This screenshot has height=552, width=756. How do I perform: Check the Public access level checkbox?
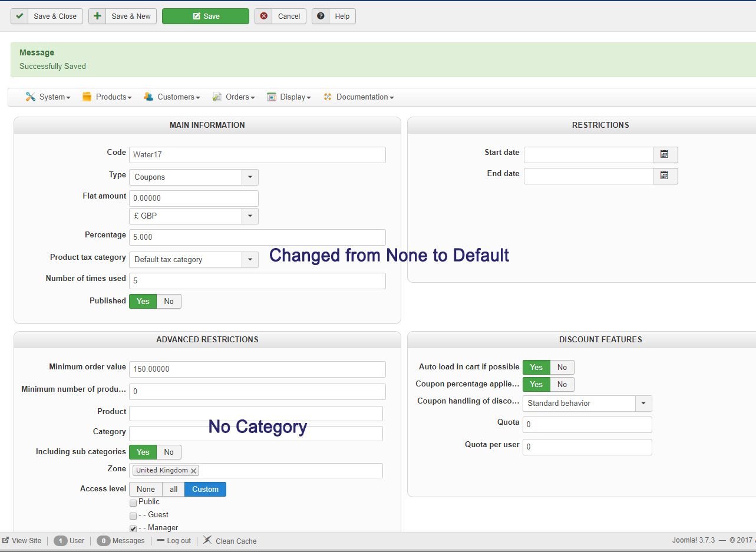pos(133,503)
